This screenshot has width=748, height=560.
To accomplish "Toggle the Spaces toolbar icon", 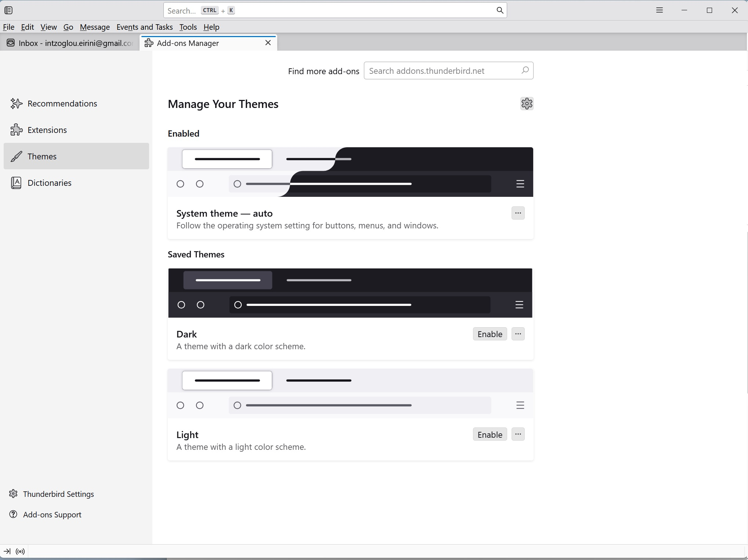I will pyautogui.click(x=8, y=10).
